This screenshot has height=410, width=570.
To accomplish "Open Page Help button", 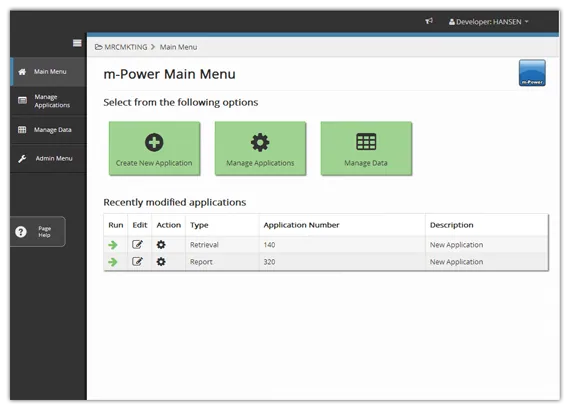I will tap(38, 232).
